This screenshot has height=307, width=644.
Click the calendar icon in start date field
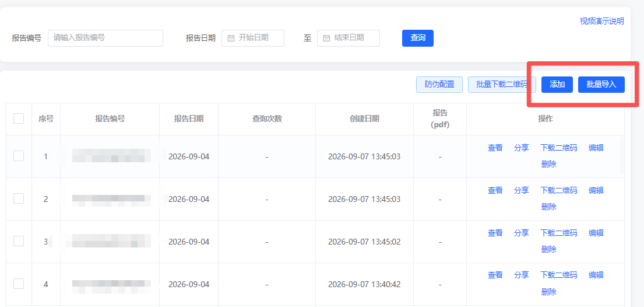[231, 39]
